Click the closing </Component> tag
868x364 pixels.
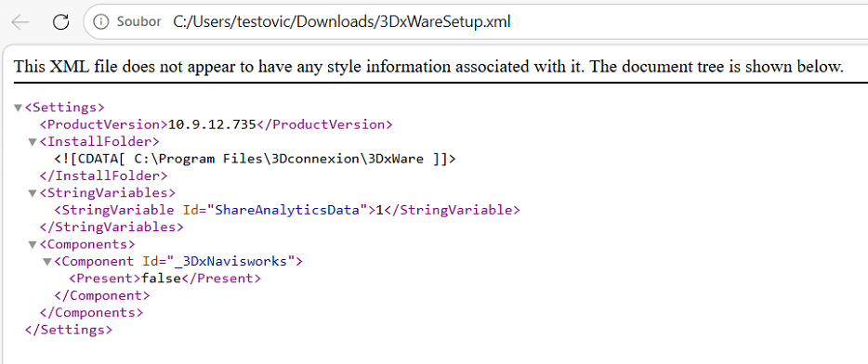pyautogui.click(x=102, y=295)
